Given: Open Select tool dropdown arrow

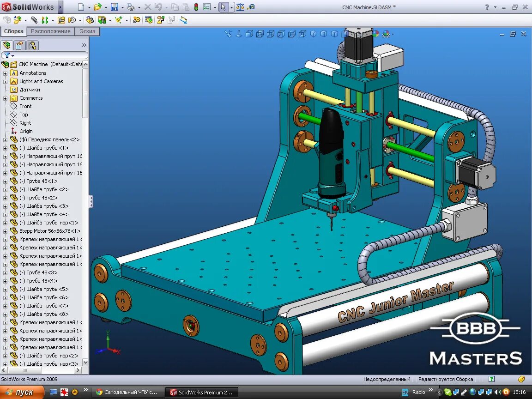Looking at the screenshot, I should pos(231,7).
